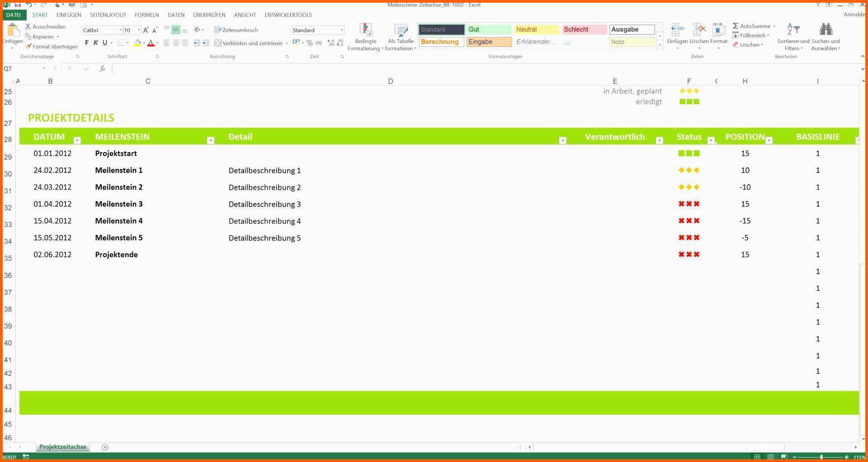Apply red font color A
Image resolution: width=868 pixels, height=462 pixels.
pos(151,43)
